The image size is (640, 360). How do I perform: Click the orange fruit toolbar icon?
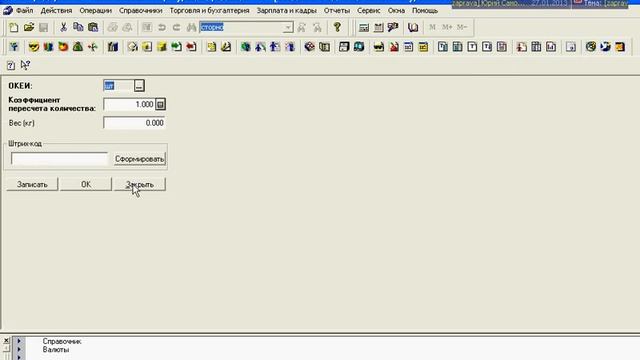pyautogui.click(x=63, y=47)
